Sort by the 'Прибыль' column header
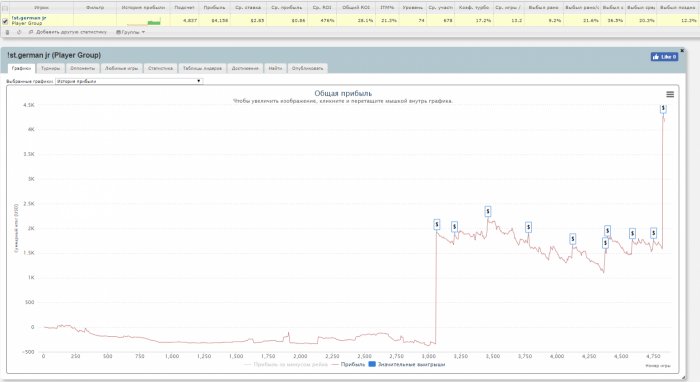 click(x=214, y=8)
